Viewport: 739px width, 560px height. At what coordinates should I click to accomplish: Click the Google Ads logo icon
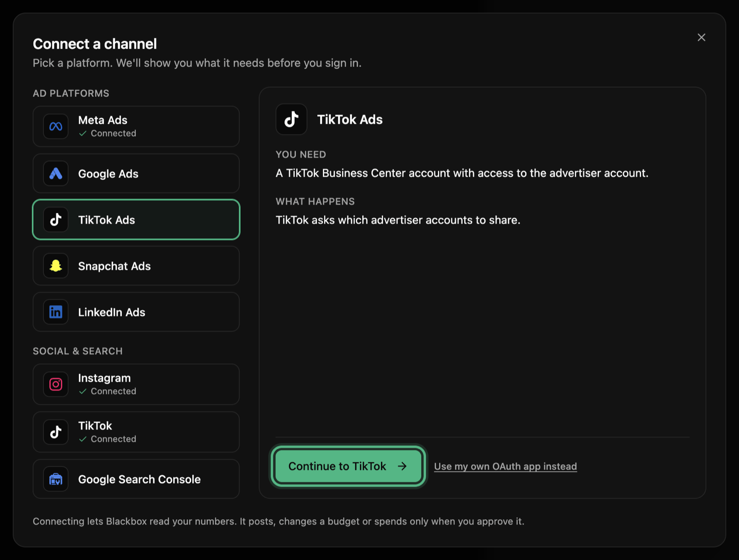click(x=56, y=174)
